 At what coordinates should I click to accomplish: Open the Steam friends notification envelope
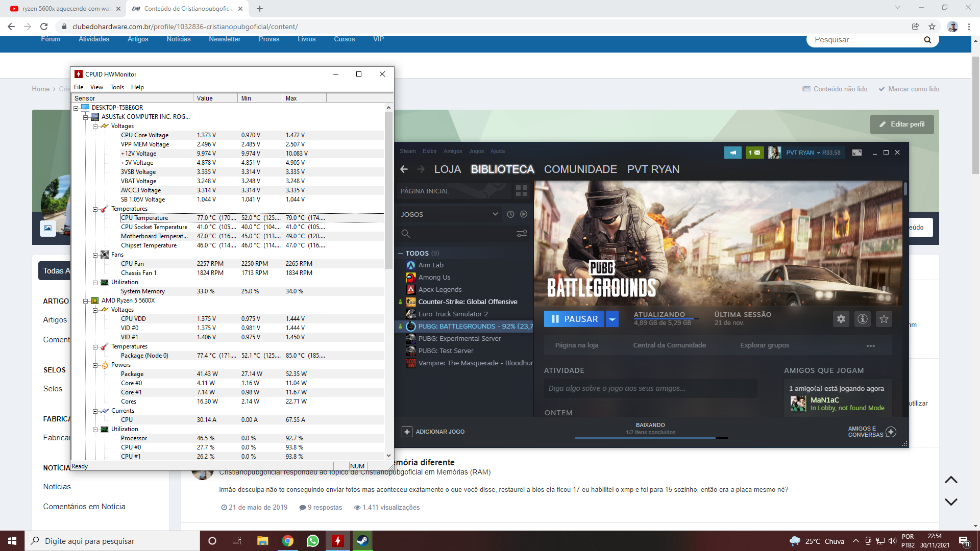pyautogui.click(x=754, y=153)
